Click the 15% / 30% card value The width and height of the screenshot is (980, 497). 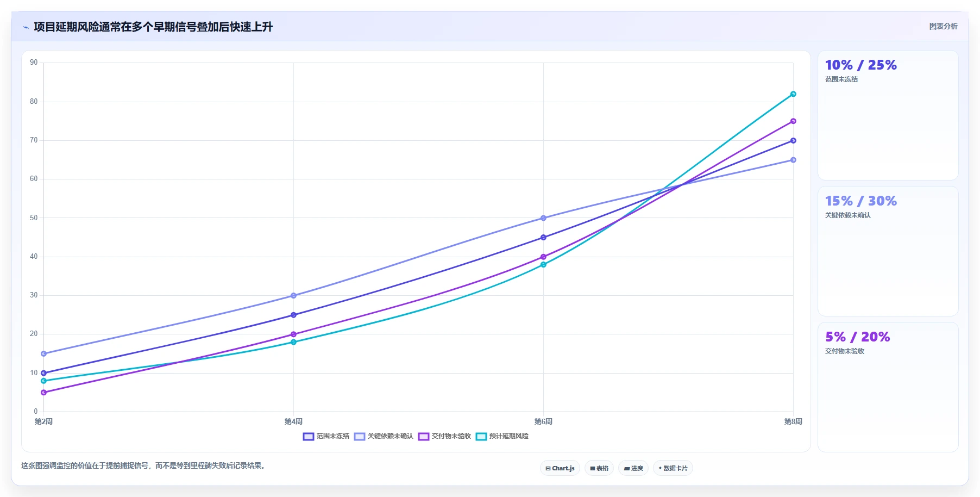pyautogui.click(x=861, y=201)
